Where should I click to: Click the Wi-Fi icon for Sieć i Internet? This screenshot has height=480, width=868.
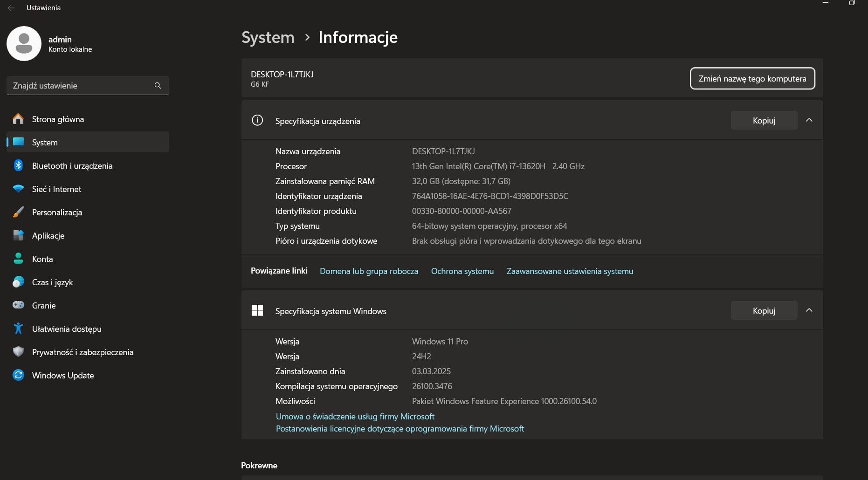18,189
